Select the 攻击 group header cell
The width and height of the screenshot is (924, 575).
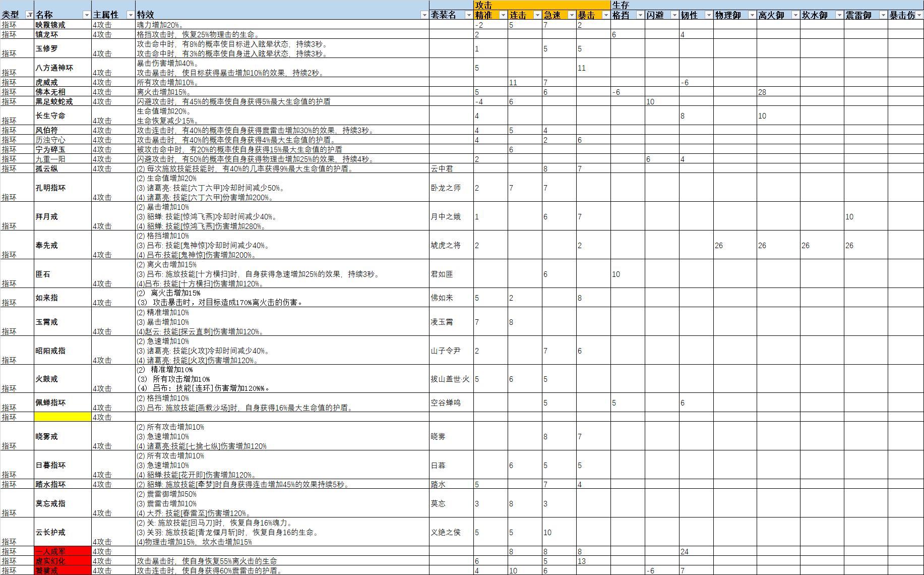click(x=542, y=5)
